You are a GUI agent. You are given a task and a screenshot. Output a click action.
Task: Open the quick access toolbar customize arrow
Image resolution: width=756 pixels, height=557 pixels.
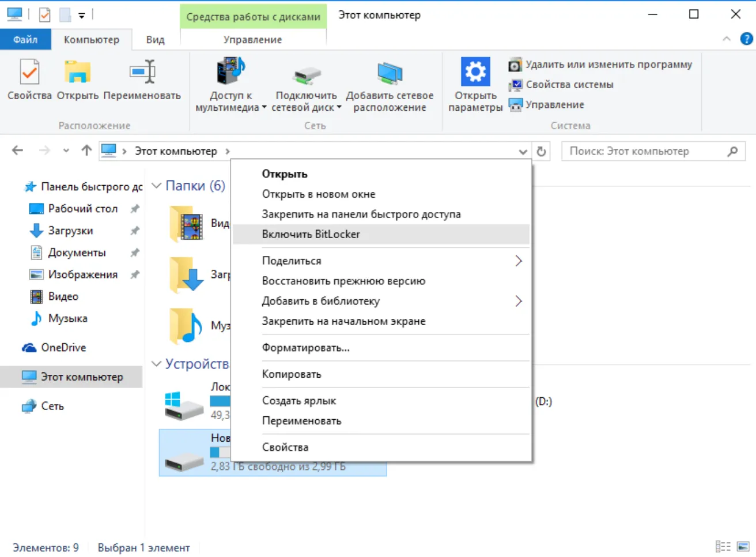point(82,16)
